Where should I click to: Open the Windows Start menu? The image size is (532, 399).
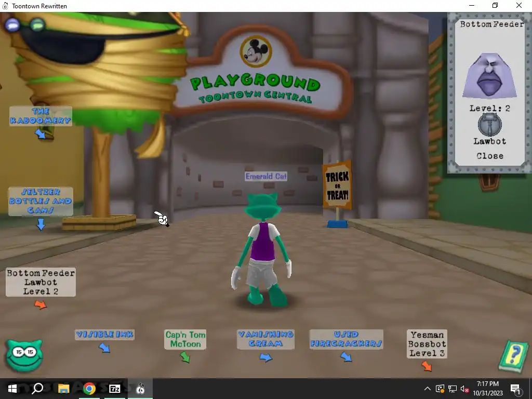(12, 389)
